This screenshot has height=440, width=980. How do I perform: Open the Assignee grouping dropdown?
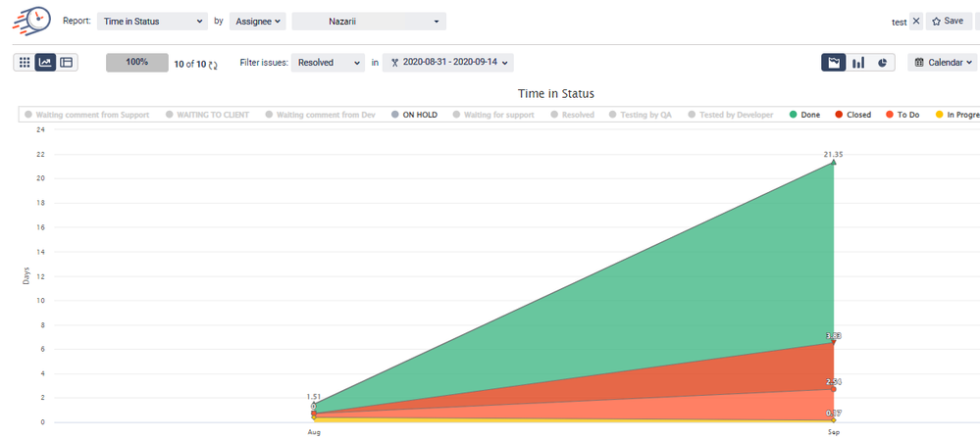pos(257,22)
